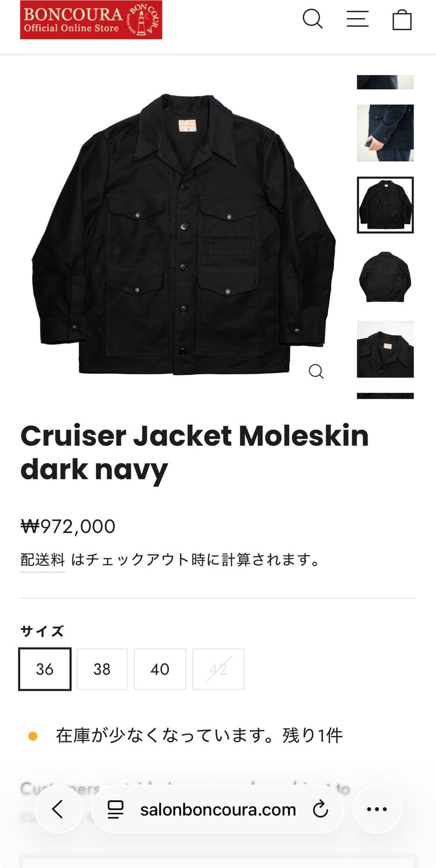This screenshot has width=436, height=868.
Task: Show the collar label close-up thumbnail
Action: pos(385,349)
